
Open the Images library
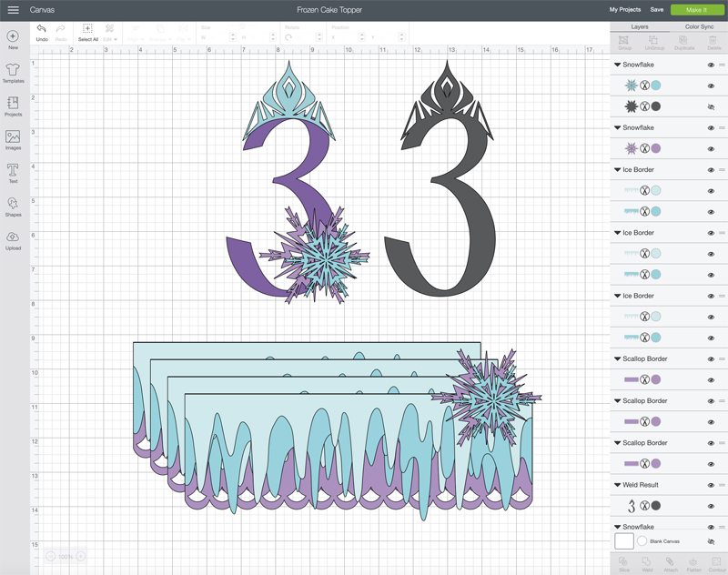13,136
